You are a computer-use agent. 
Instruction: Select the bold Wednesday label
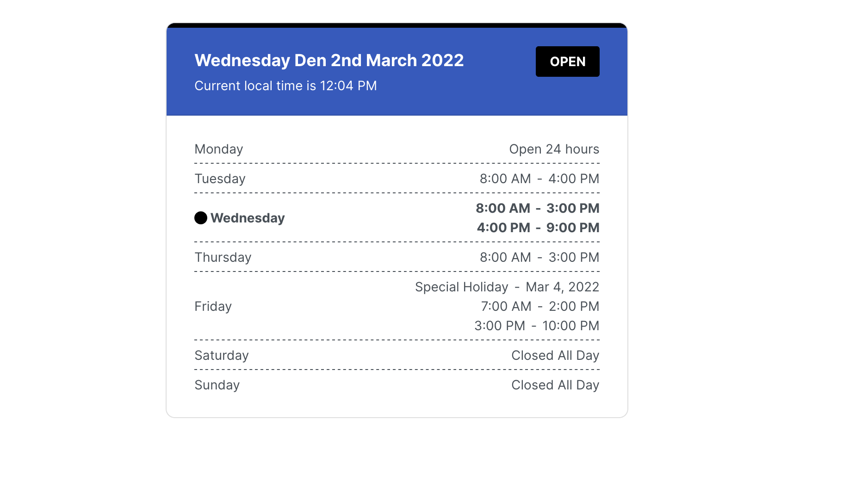point(248,218)
